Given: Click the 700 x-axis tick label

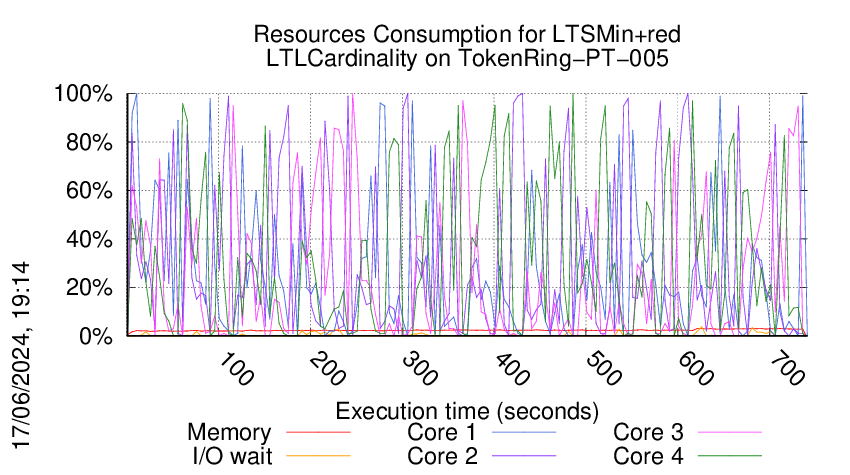Looking at the screenshot, I should tap(787, 369).
